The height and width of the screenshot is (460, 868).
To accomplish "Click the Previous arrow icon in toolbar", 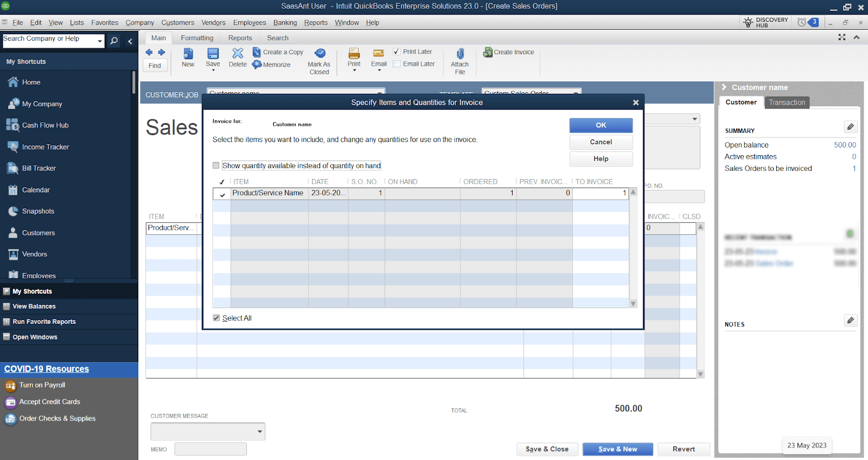I will [x=149, y=52].
